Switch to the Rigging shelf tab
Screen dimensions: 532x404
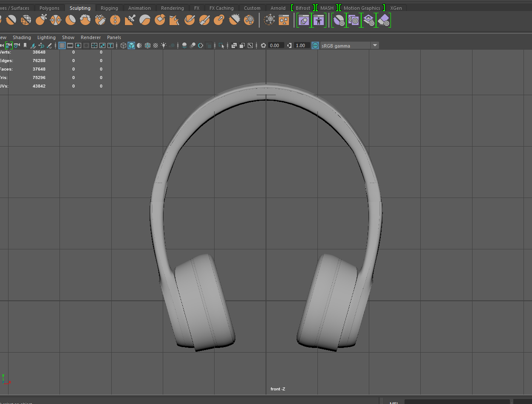tap(109, 8)
